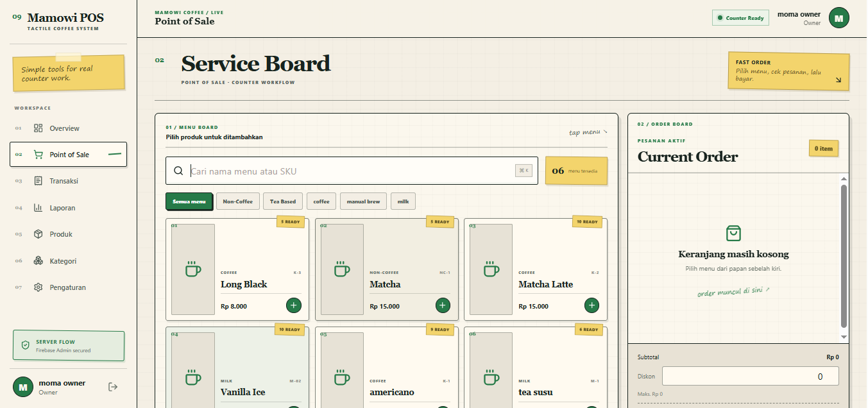
Task: Click the Laporan bar chart icon
Action: point(38,208)
